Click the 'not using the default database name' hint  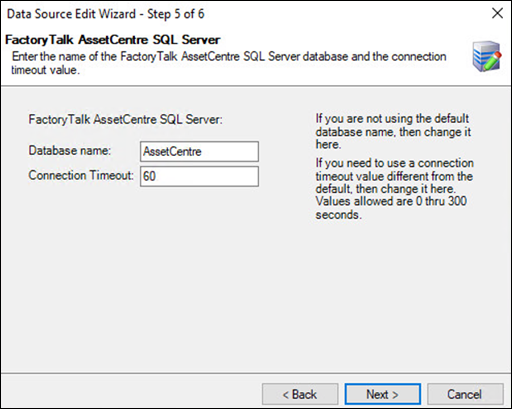pyautogui.click(x=393, y=131)
